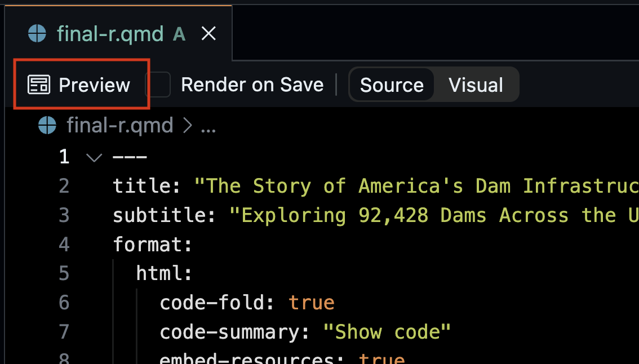This screenshot has height=364, width=639.
Task: Collapse the YAML front matter at line 1
Action: point(94,157)
